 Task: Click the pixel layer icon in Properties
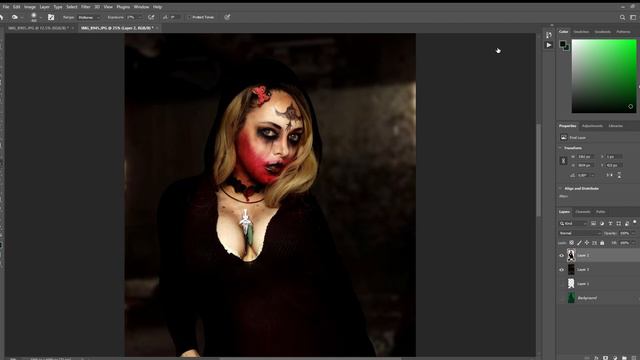(564, 138)
